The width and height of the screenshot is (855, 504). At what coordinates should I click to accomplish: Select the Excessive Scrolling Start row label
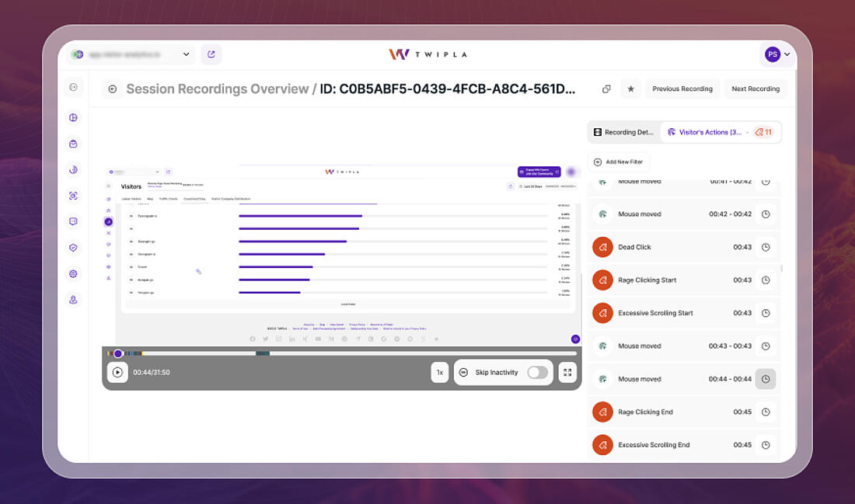(x=655, y=313)
